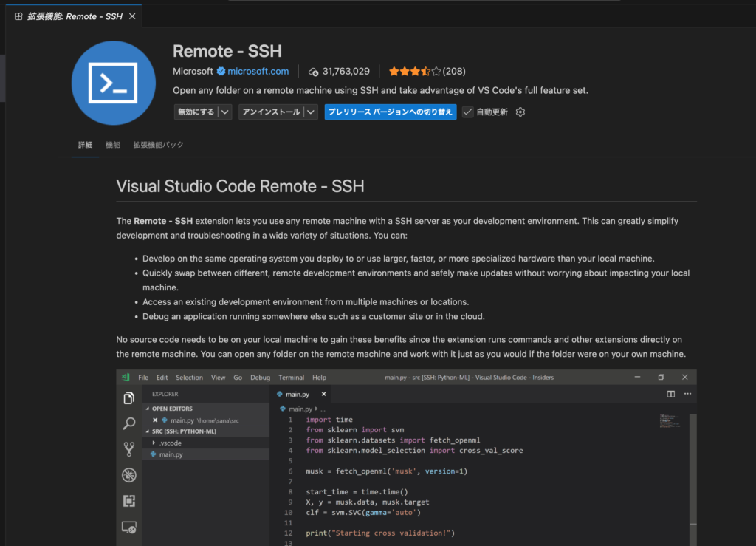The image size is (756, 546).
Task: Switch to the 機能 tab
Action: 113,145
